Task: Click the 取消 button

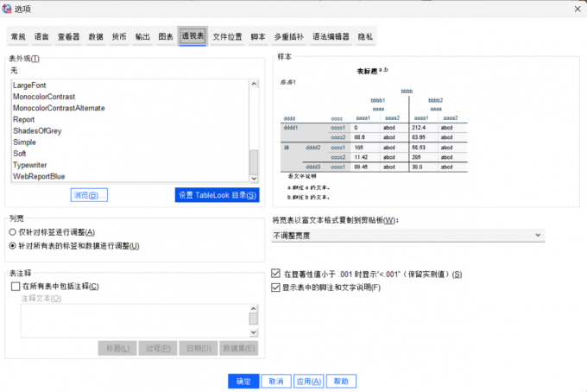Action: [x=276, y=381]
